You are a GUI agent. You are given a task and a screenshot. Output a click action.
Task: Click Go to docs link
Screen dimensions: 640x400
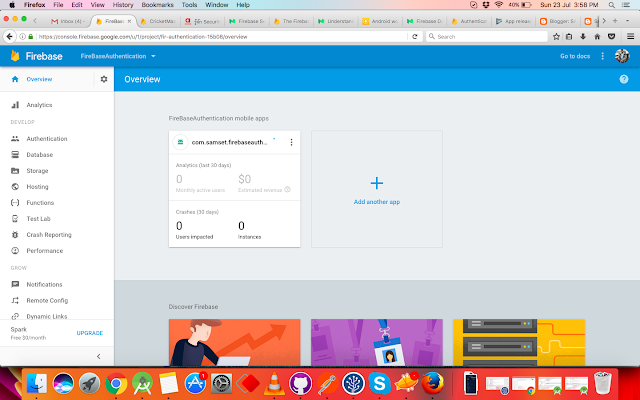(x=575, y=56)
